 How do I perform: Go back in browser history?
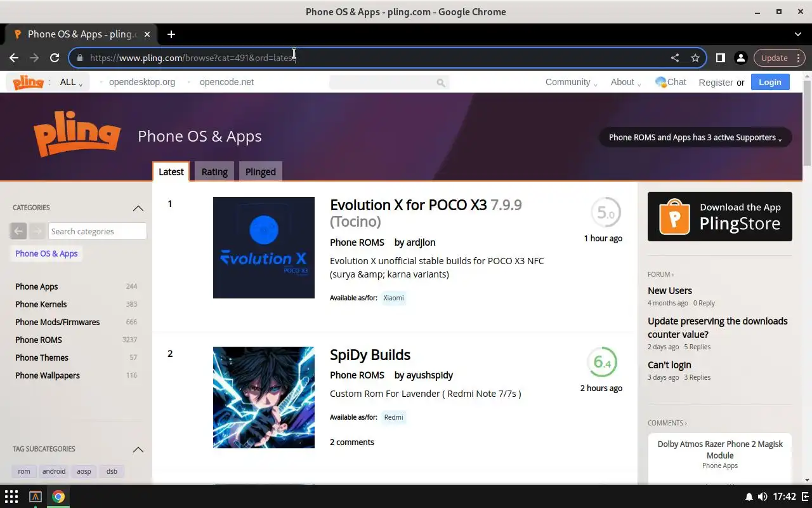click(x=14, y=58)
